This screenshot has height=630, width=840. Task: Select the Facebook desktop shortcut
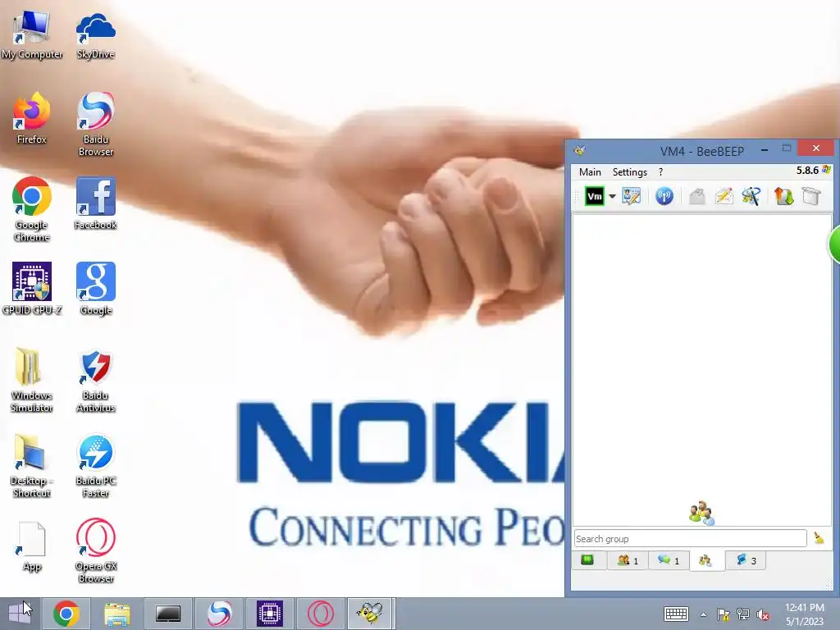tap(95, 203)
